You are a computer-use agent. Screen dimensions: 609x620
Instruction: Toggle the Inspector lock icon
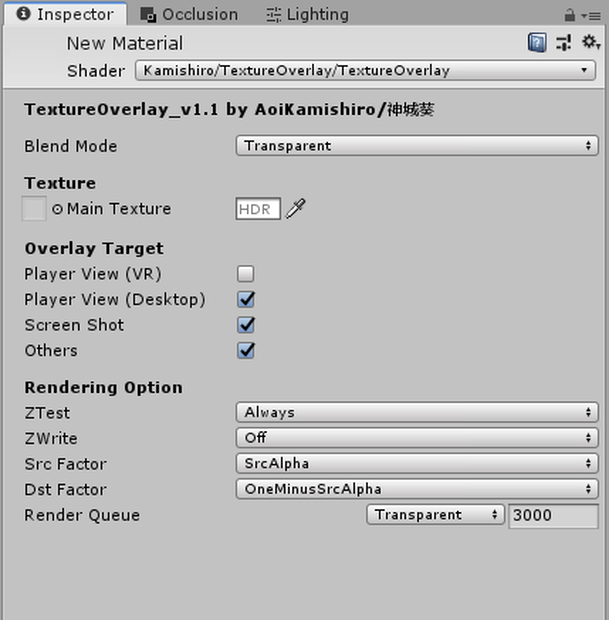coord(569,15)
